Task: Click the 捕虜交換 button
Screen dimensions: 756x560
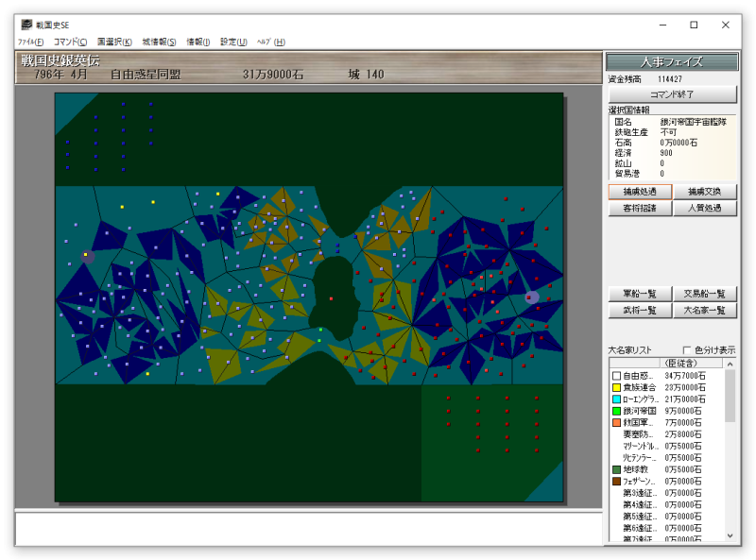Action: [x=704, y=192]
